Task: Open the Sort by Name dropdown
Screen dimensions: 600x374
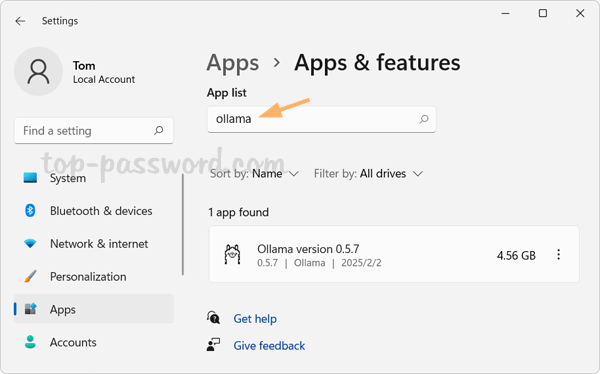Action: pyautogui.click(x=254, y=174)
